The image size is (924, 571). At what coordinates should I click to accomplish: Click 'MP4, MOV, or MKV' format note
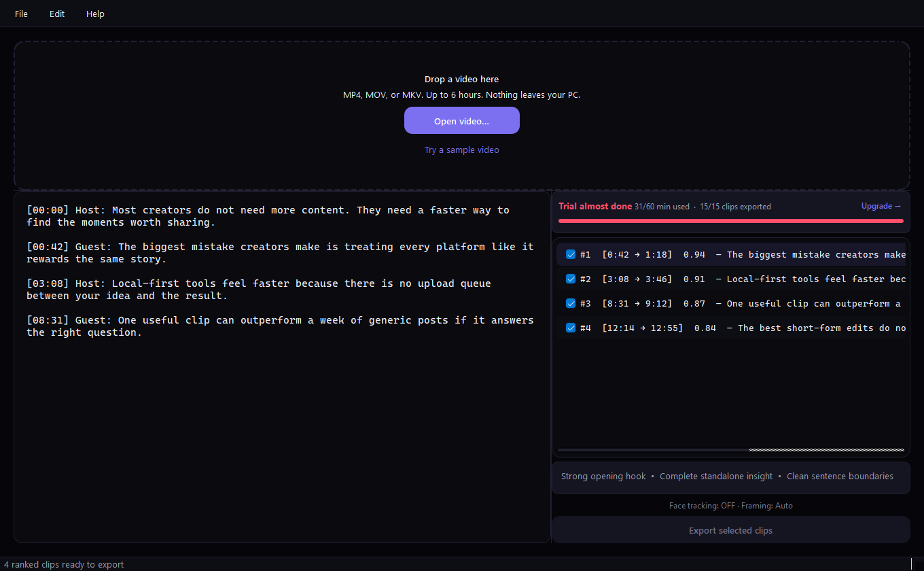(x=462, y=95)
